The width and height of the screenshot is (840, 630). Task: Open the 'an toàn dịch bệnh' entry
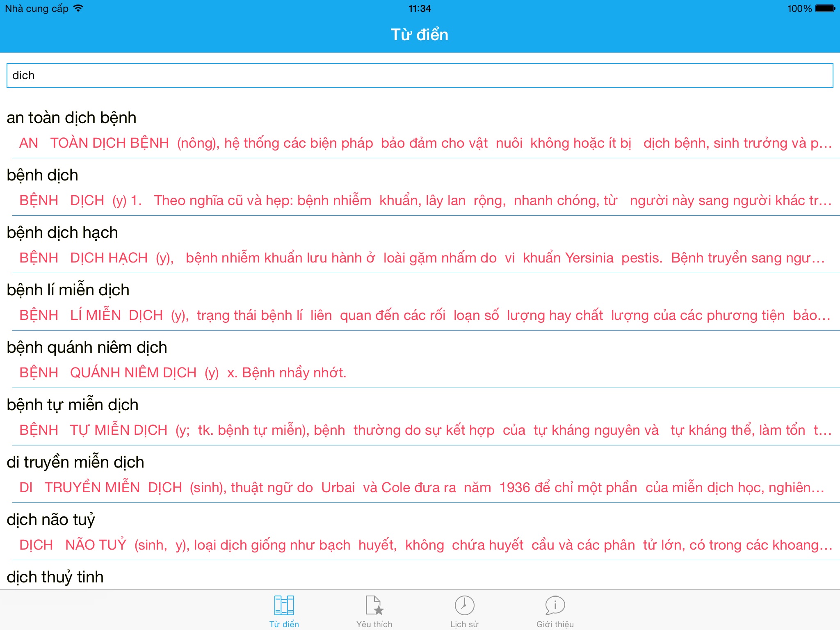pyautogui.click(x=71, y=118)
